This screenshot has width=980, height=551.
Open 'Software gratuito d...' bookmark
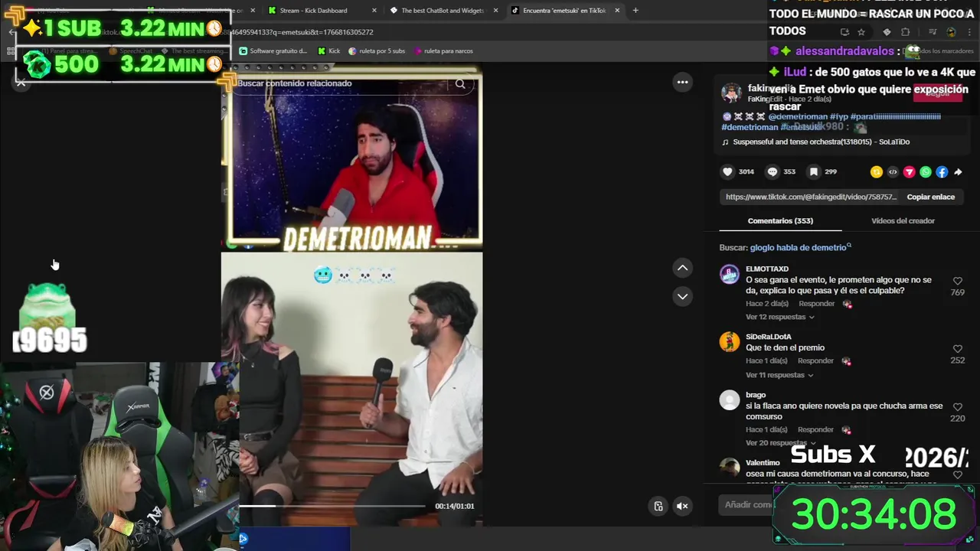[273, 51]
